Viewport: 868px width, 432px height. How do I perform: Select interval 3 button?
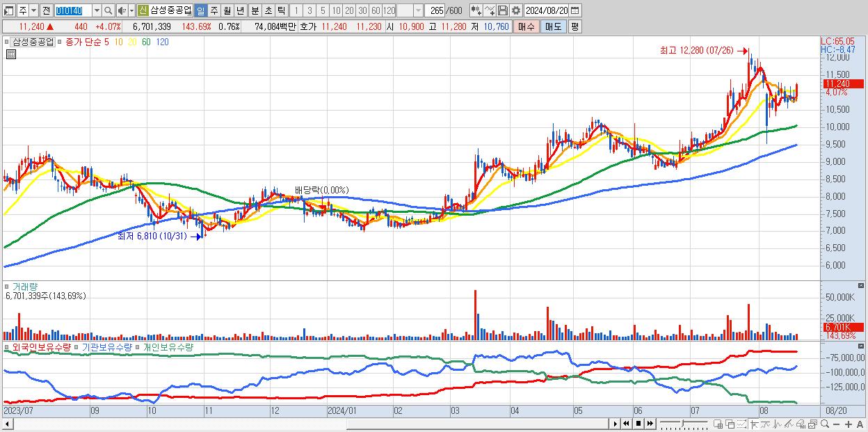tap(310, 10)
